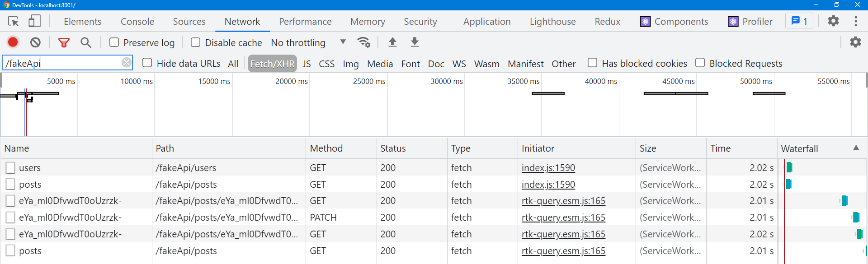
Task: Open network conditions wifi-gear icon
Action: 363,42
